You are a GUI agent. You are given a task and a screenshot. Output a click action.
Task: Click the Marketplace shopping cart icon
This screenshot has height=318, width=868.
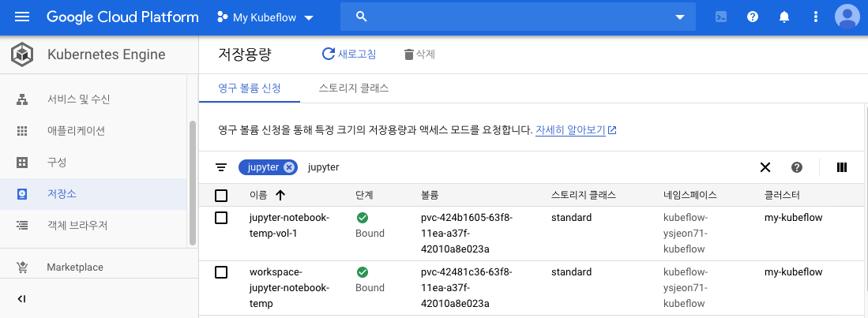[22, 267]
